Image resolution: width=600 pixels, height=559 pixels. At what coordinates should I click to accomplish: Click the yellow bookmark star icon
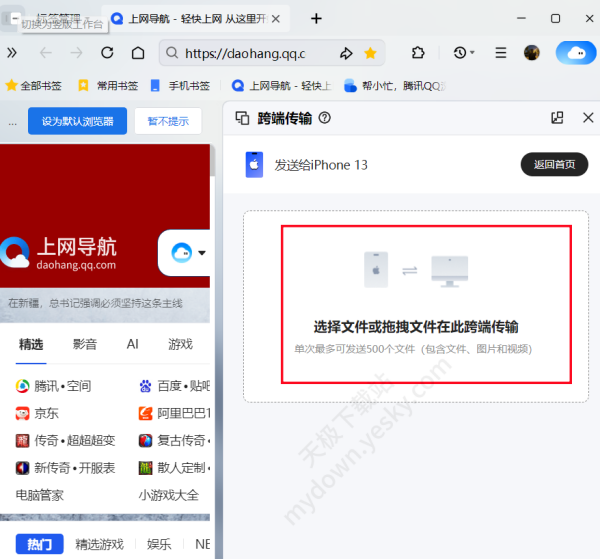[370, 53]
